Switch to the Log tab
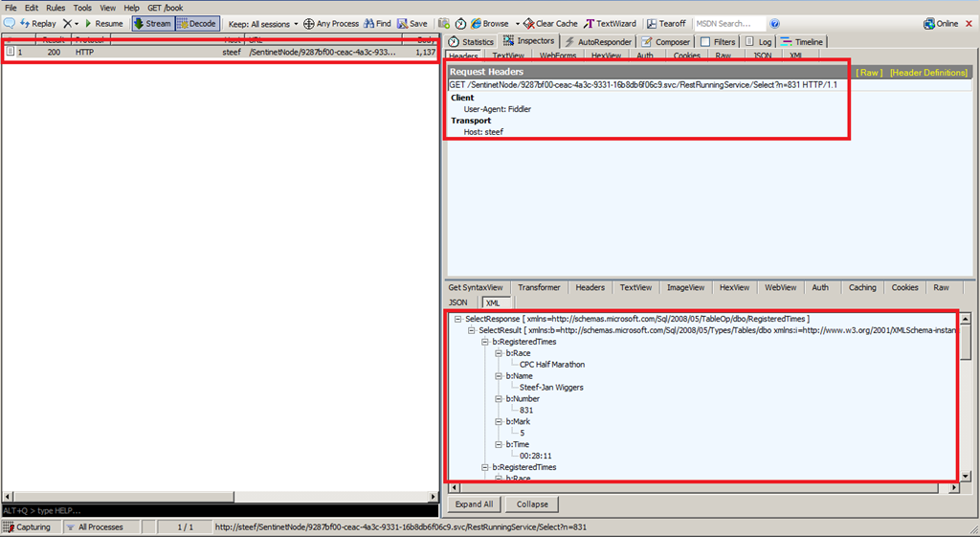The image size is (980, 537). (758, 41)
